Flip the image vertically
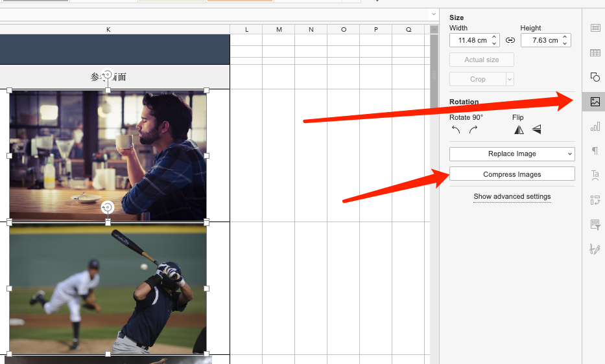 (536, 130)
